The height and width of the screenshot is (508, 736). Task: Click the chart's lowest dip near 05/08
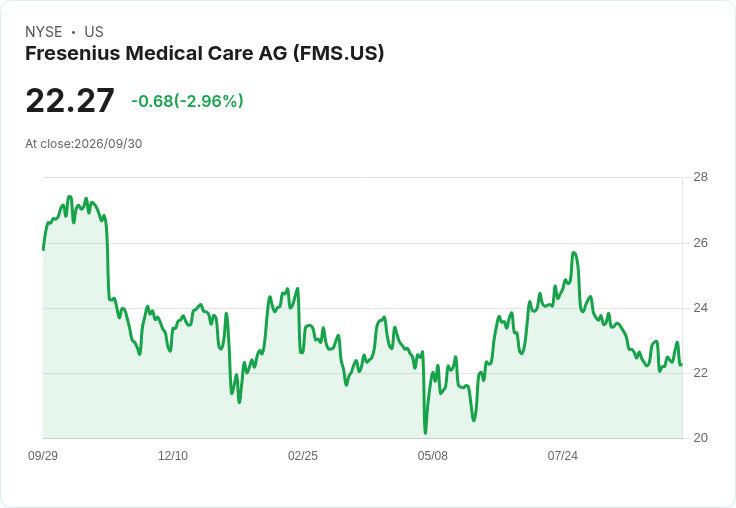click(x=425, y=432)
